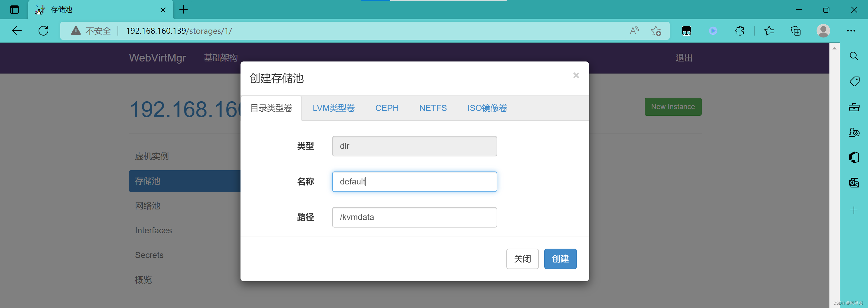Customize the sidebar with the plus icon
Screen dimensions: 868x308
pos(854,210)
